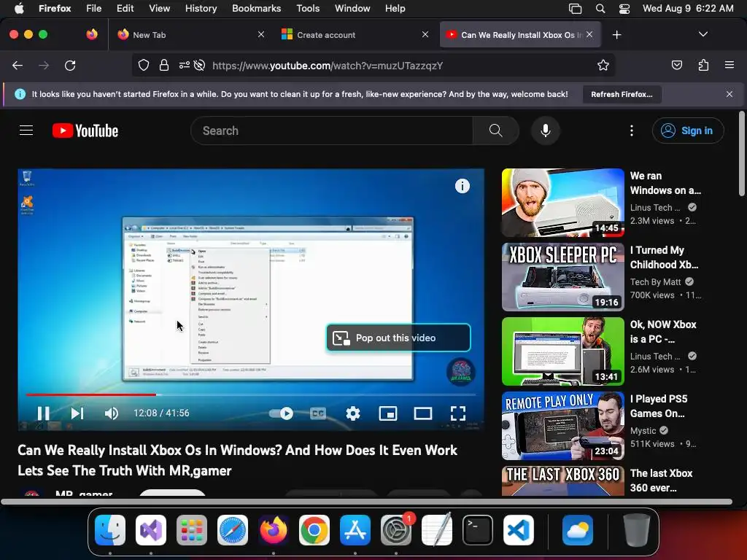Open We ran Windows on a... thumbnail
The height and width of the screenshot is (560, 747).
(562, 203)
